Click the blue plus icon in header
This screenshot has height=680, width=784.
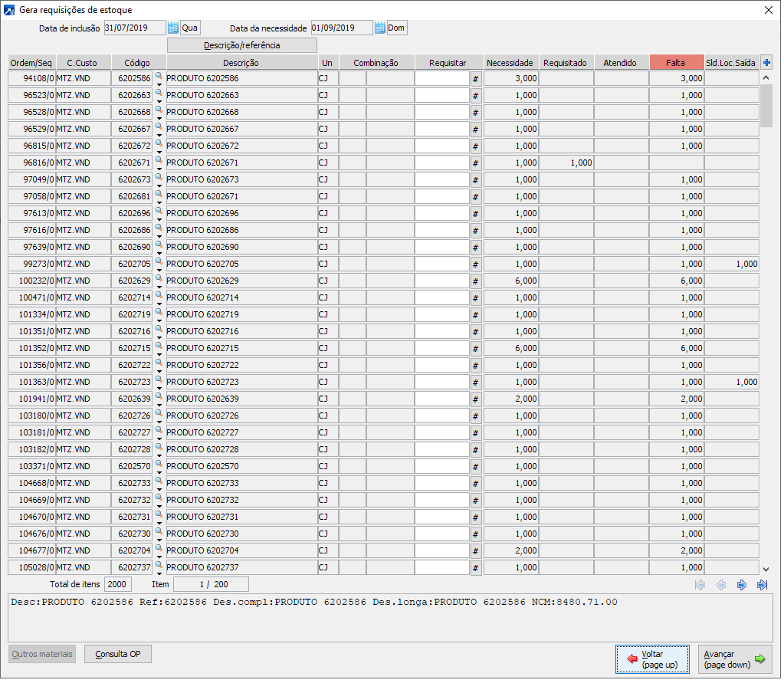pyautogui.click(x=766, y=63)
